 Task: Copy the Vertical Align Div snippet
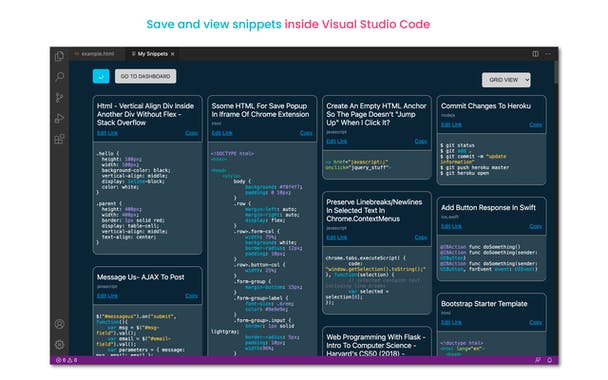[x=191, y=133]
